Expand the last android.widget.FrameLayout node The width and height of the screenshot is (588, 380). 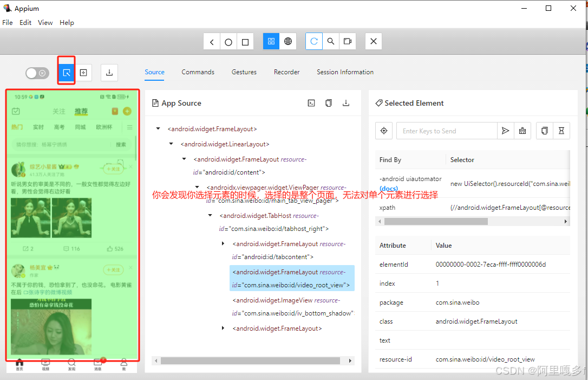coord(223,328)
